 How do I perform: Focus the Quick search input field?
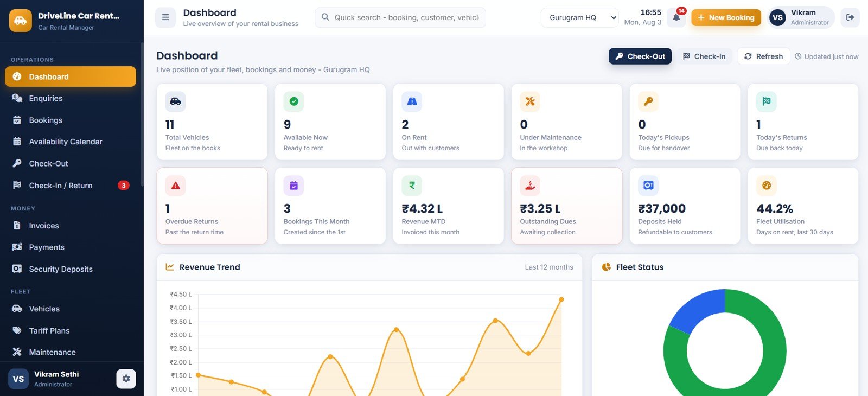pos(400,17)
